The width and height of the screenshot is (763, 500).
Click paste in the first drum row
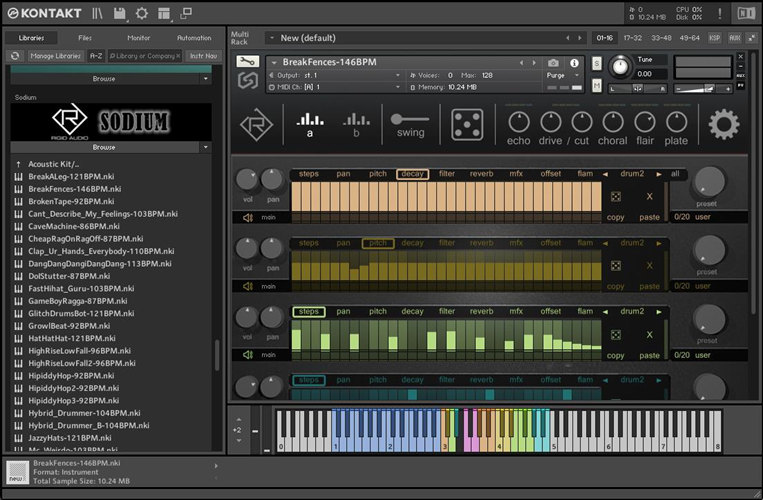[x=649, y=217]
